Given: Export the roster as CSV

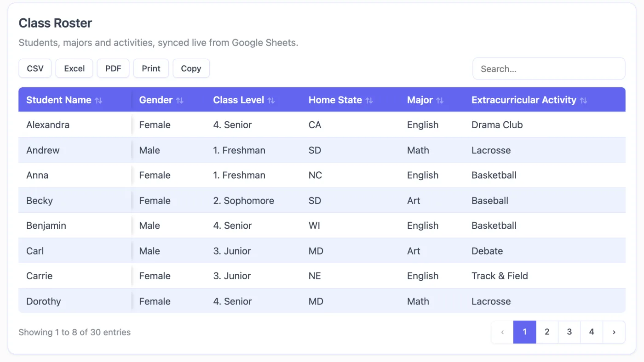Looking at the screenshot, I should click(35, 68).
